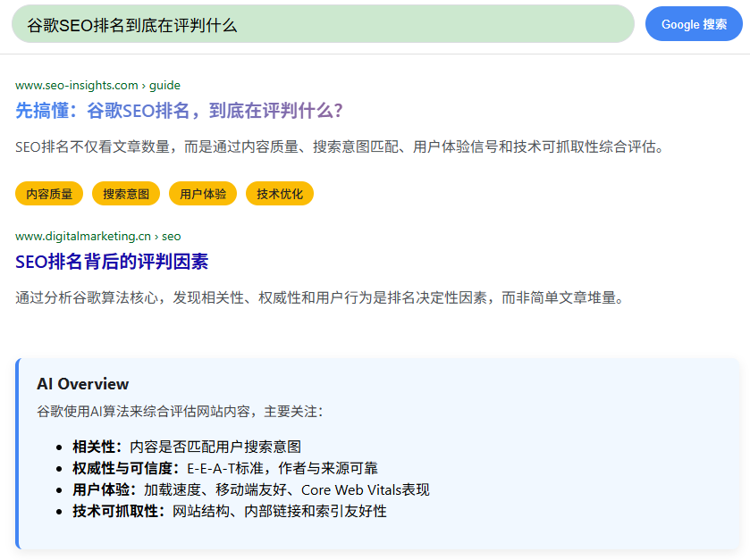750x560 pixels.
Task: Click the AI Overview bullet 用户体验：加载速度
Action: point(251,489)
